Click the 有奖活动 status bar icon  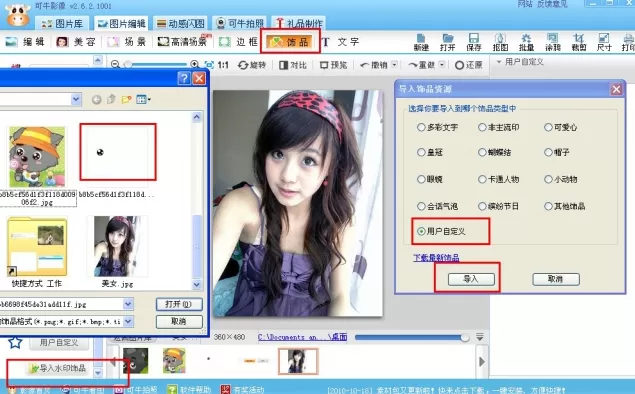[226, 390]
